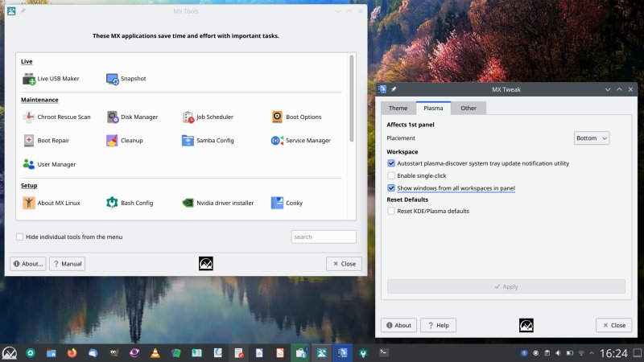This screenshot has width=644, height=362.
Task: Open Help in MX Tweak
Action: point(438,325)
